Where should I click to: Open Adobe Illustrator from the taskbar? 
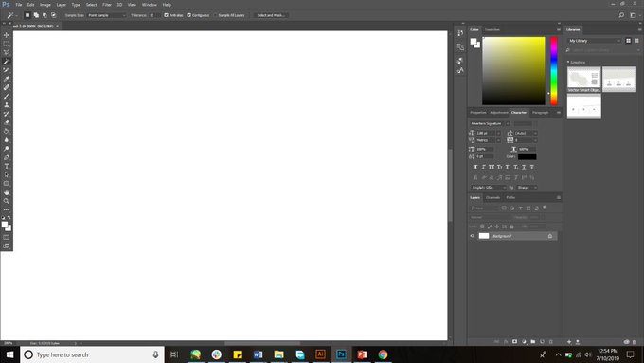[320, 354]
